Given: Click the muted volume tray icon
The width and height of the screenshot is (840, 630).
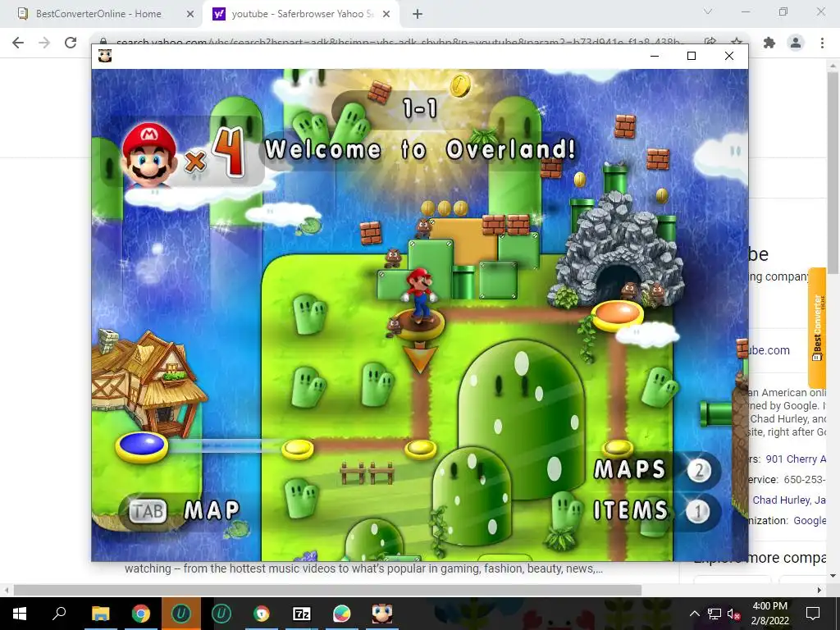Looking at the screenshot, I should tap(733, 614).
